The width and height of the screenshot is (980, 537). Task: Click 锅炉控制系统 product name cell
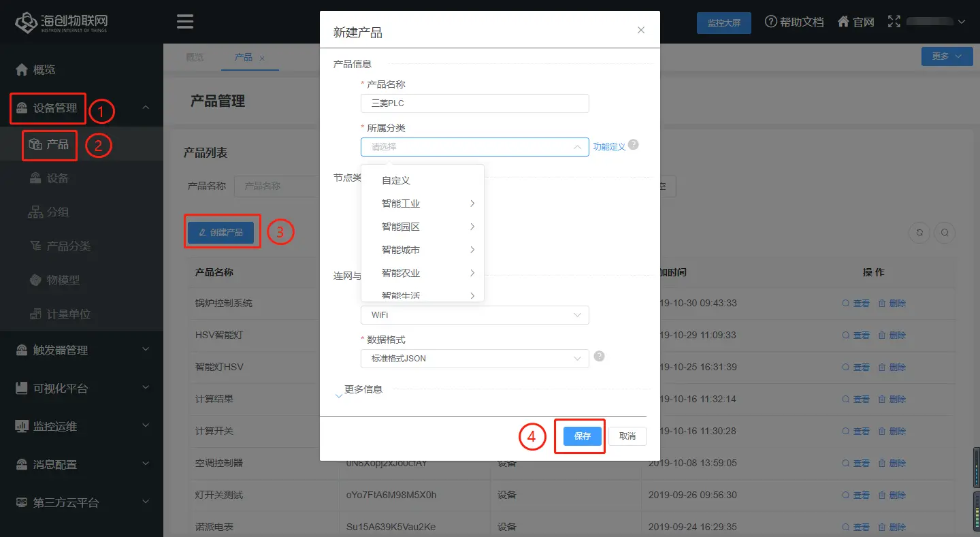[224, 303]
